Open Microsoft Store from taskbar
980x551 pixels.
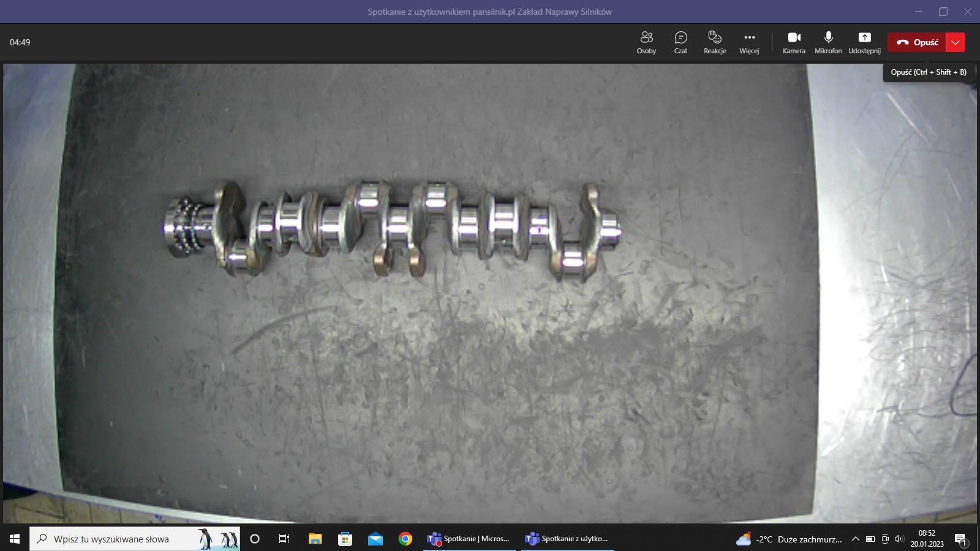click(x=345, y=539)
